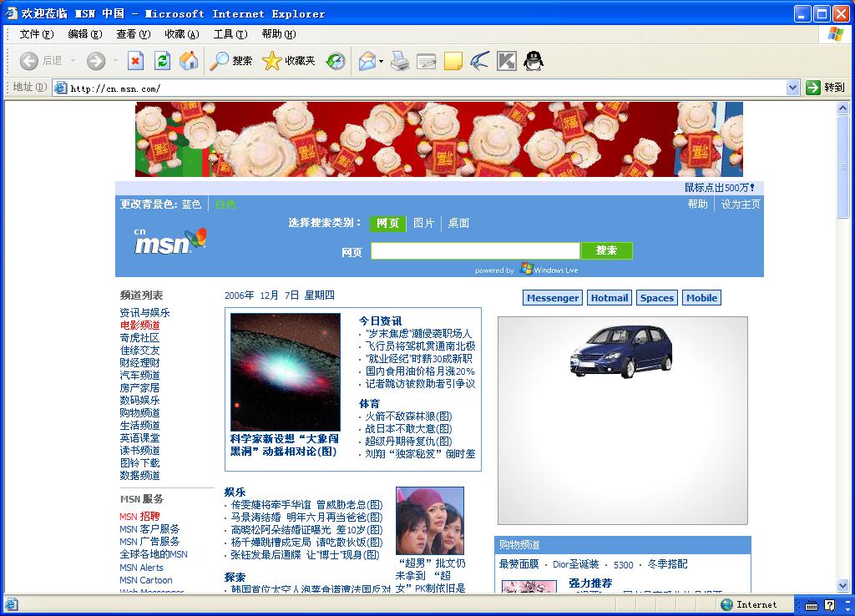Open 汽车频道 channel link
Image resolution: width=855 pixels, height=616 pixels.
[140, 376]
